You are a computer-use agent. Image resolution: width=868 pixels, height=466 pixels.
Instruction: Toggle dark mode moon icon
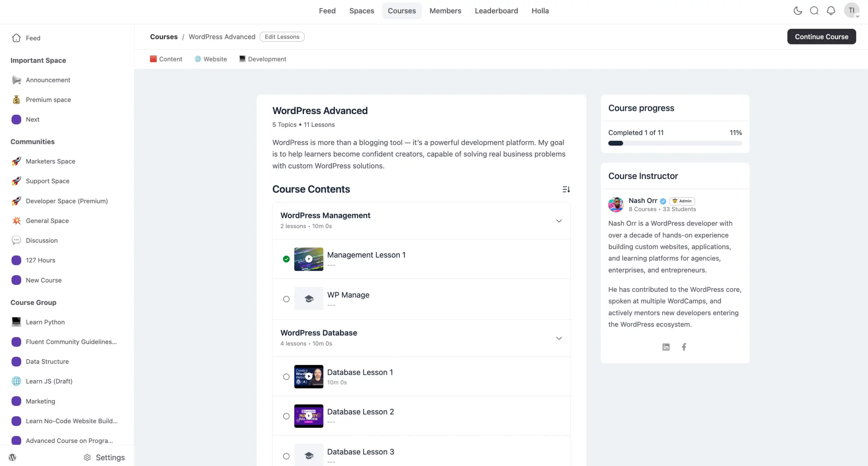tap(798, 11)
